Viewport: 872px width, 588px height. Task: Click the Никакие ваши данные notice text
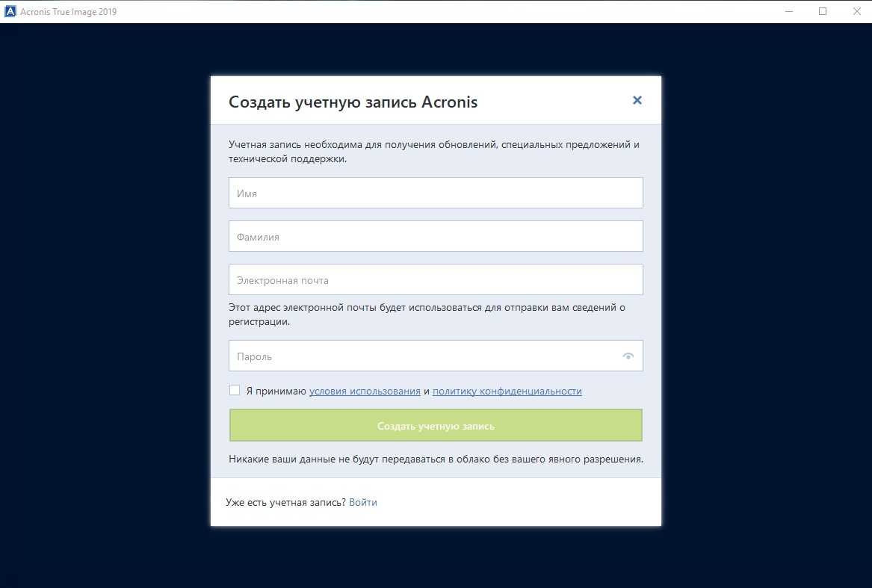pos(436,459)
